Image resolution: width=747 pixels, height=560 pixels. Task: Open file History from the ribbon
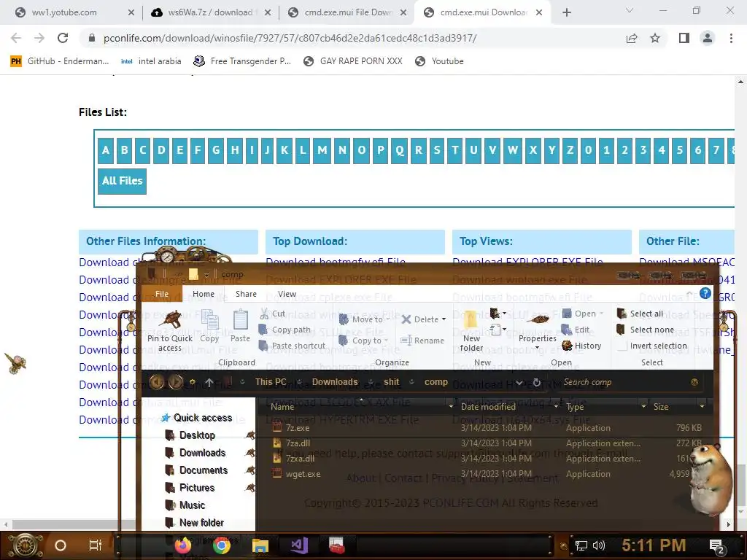pyautogui.click(x=581, y=346)
